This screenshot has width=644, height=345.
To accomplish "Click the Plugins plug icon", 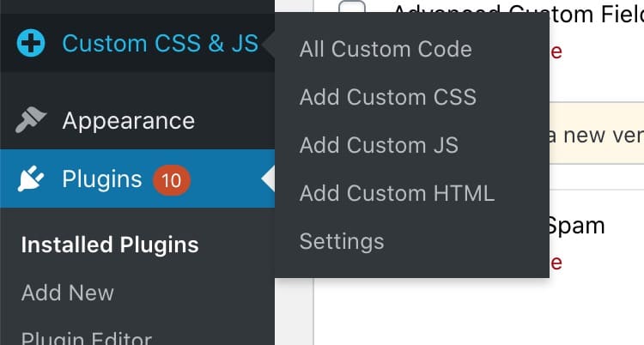I will 31,179.
